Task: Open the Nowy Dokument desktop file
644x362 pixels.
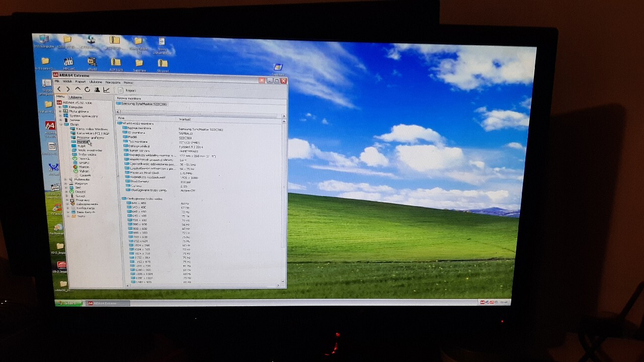Action: click(162, 45)
